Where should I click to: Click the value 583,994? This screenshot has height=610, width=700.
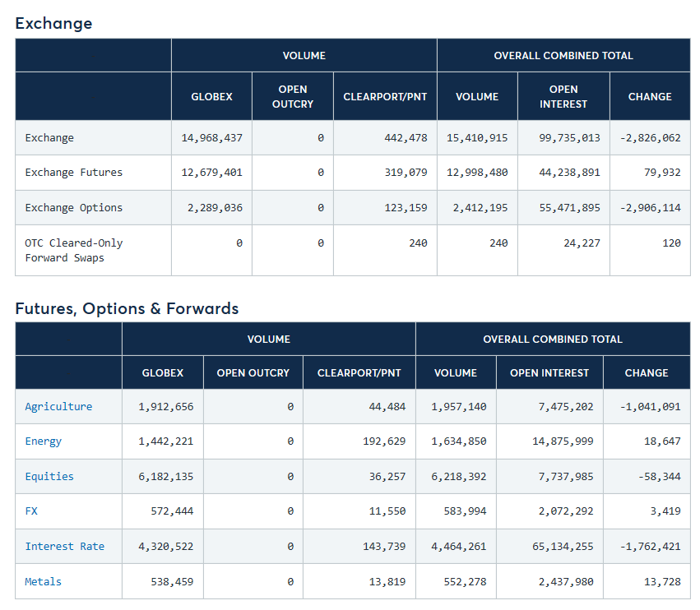(465, 511)
